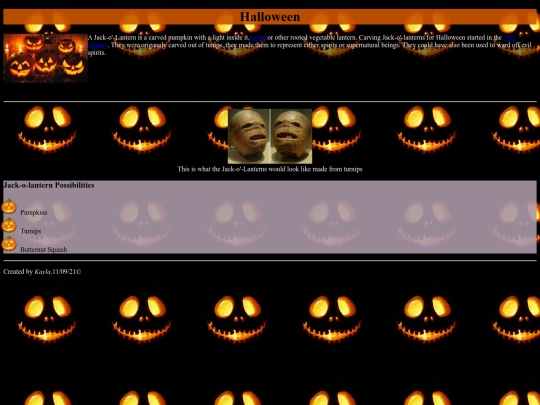Viewport: 540px width, 405px height.
Task: Click the pumpkin bullet icon beside Butternut Squash
Action: click(9, 243)
